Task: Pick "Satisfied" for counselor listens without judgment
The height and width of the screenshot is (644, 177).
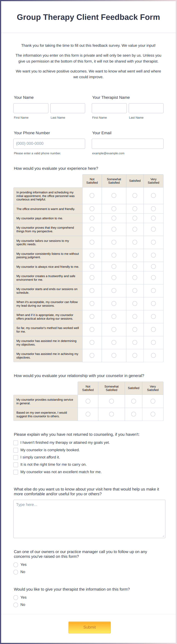Action: (x=135, y=255)
